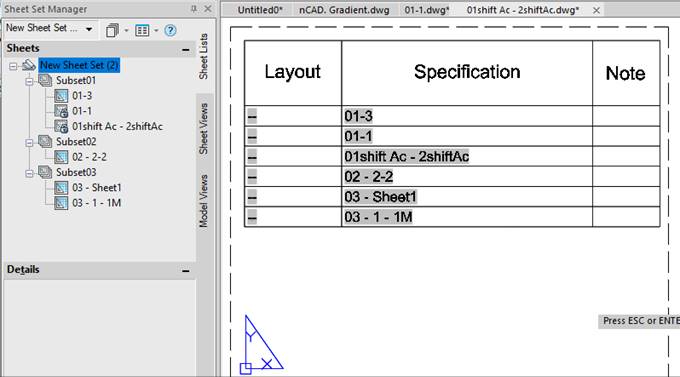Viewport: 680px width, 377px height.
Task: Click the sheet set root icon
Action: [x=29, y=65]
